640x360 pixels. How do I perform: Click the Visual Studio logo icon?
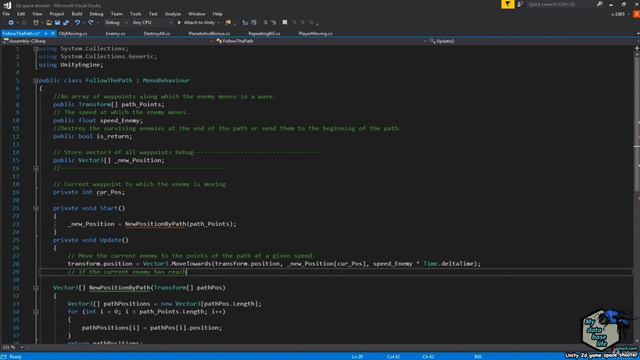(x=7, y=5)
